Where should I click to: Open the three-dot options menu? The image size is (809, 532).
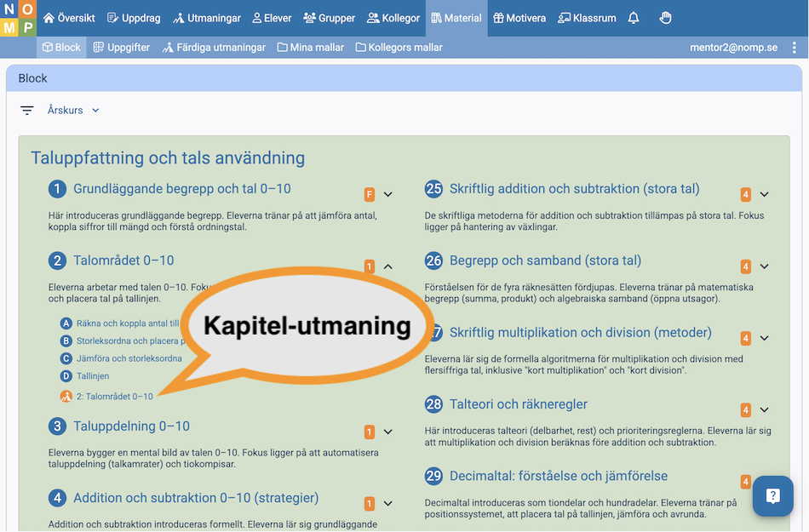point(795,48)
